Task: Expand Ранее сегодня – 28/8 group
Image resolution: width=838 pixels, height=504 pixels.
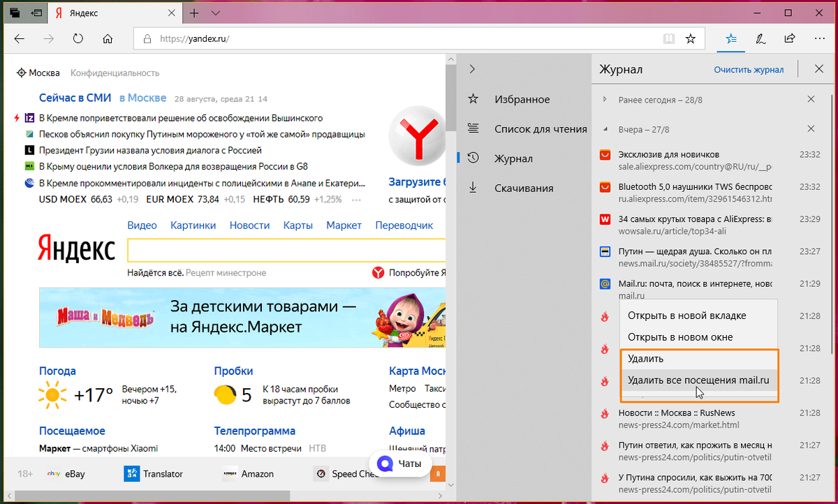Action: point(605,100)
